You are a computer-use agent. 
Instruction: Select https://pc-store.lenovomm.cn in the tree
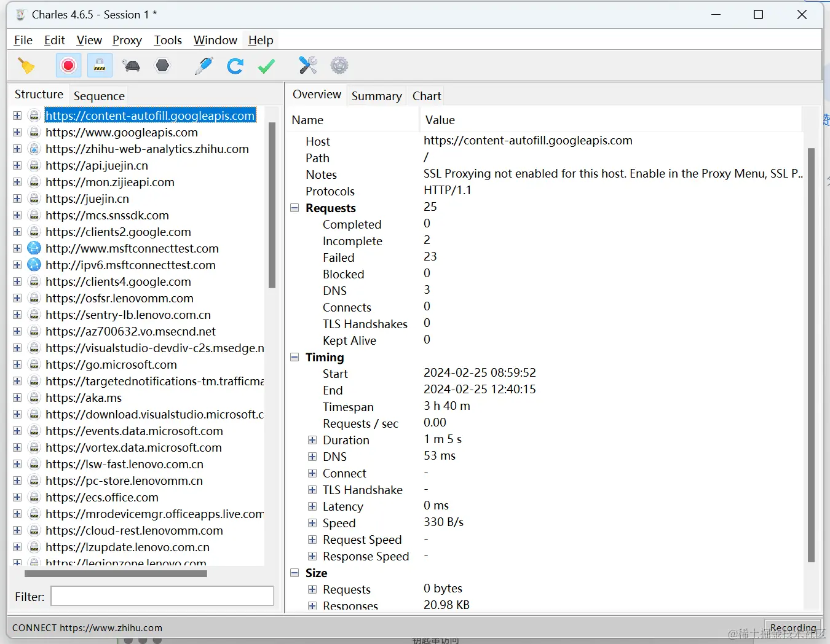point(124,481)
